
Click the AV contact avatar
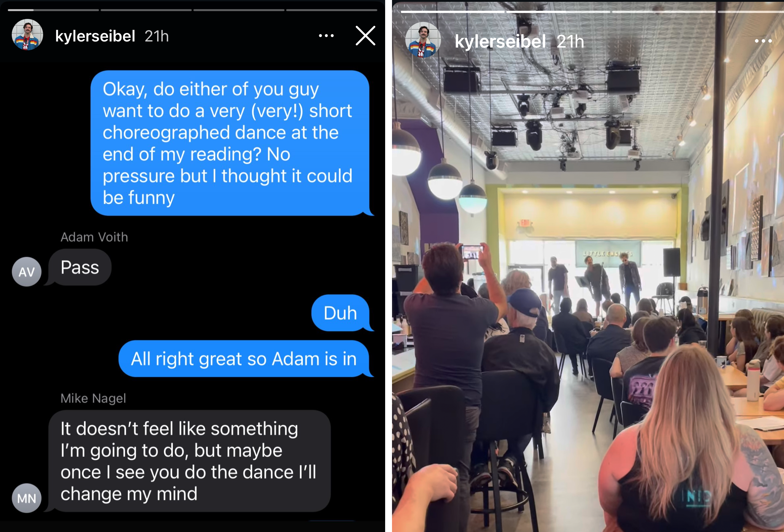coord(27,272)
